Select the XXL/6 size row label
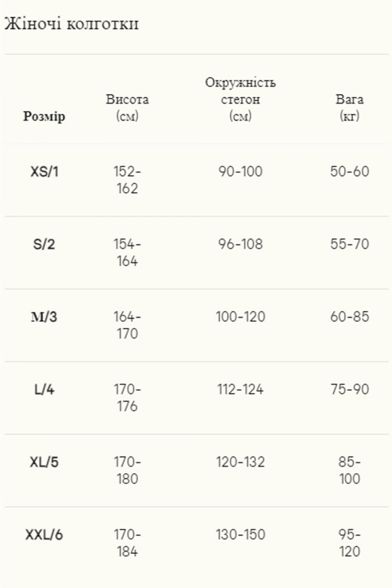The width and height of the screenshot is (392, 588). coord(44,535)
